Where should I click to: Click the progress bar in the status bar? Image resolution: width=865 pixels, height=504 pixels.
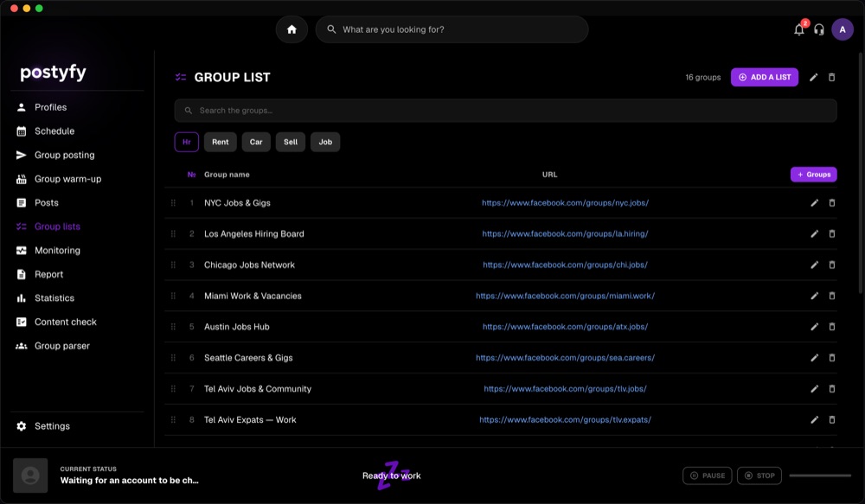pos(820,475)
